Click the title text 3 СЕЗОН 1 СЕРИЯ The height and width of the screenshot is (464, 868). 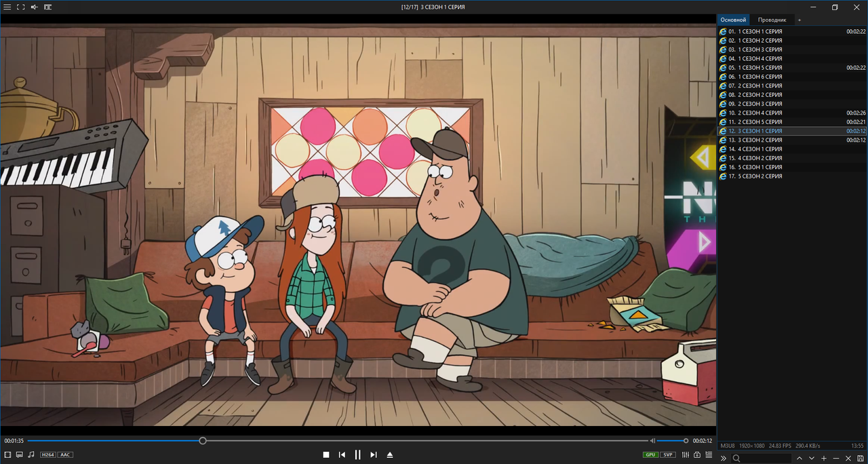click(443, 7)
